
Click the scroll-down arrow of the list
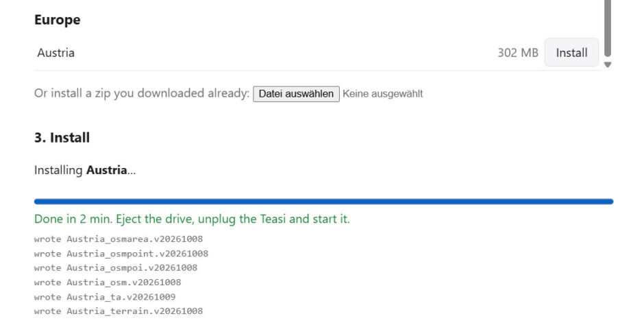[608, 64]
